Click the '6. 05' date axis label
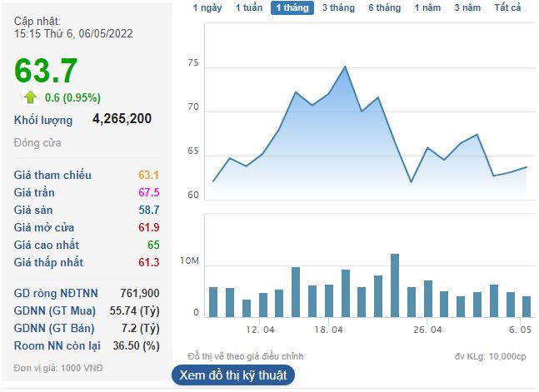 click(x=520, y=330)
